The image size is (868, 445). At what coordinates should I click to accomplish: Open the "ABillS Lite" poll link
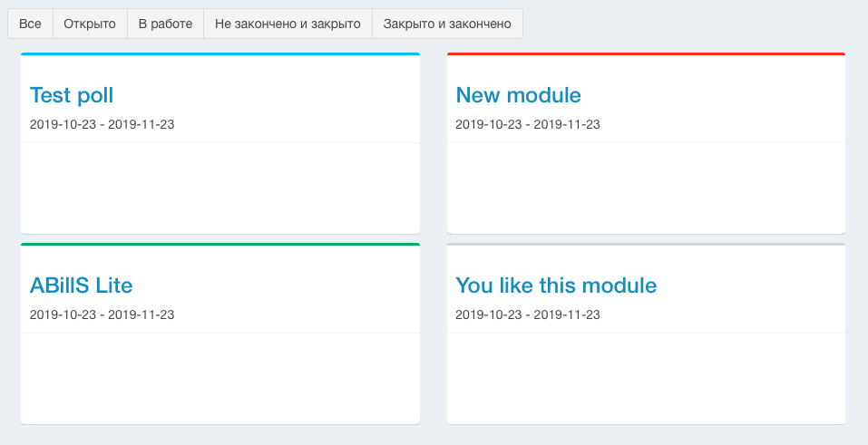(x=82, y=285)
